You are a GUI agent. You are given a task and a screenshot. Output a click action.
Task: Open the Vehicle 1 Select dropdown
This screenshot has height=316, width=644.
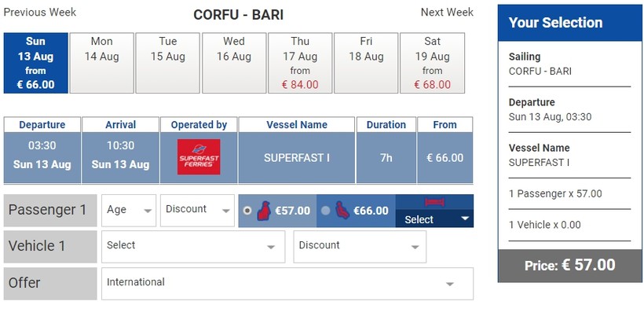pos(193,246)
